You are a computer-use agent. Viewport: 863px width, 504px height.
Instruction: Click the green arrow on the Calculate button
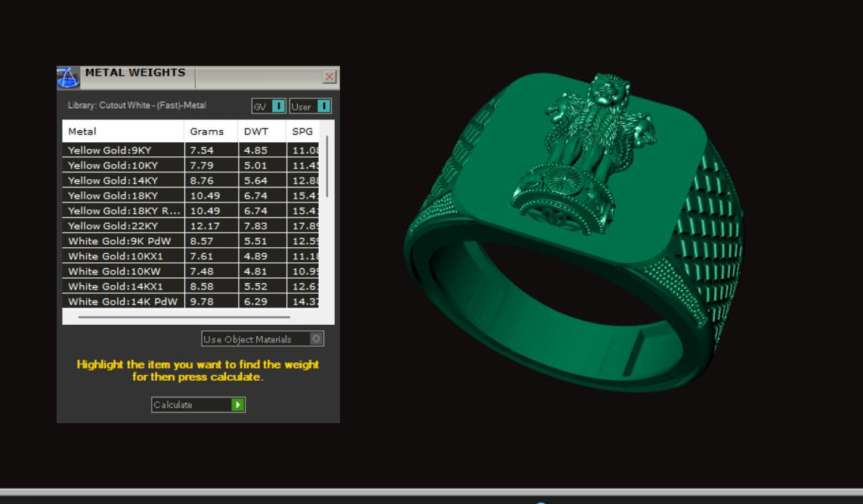238,404
